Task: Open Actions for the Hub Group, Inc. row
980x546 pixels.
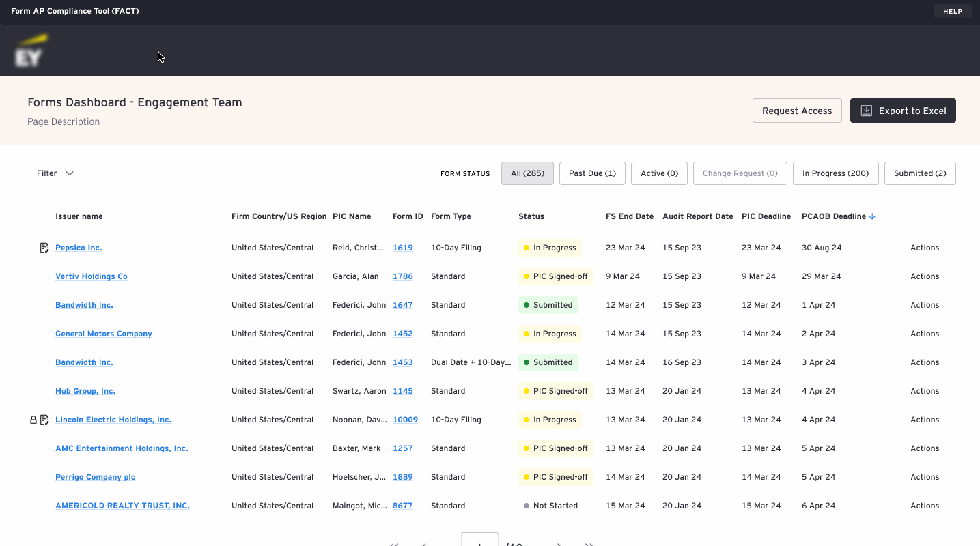Action: click(925, 391)
